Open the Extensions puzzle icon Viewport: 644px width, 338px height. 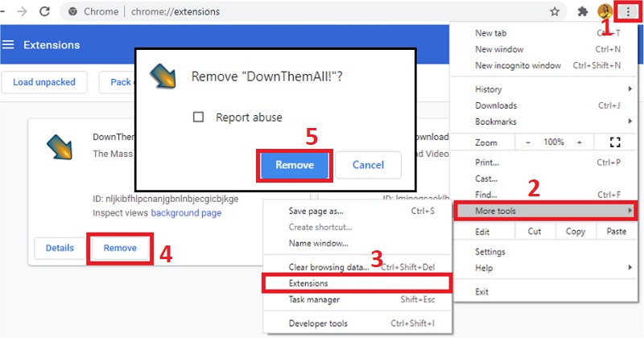click(x=582, y=11)
